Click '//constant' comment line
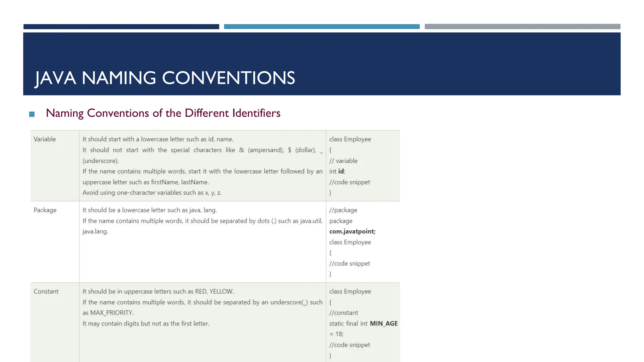Viewport: 644px width, 362px height. click(343, 313)
